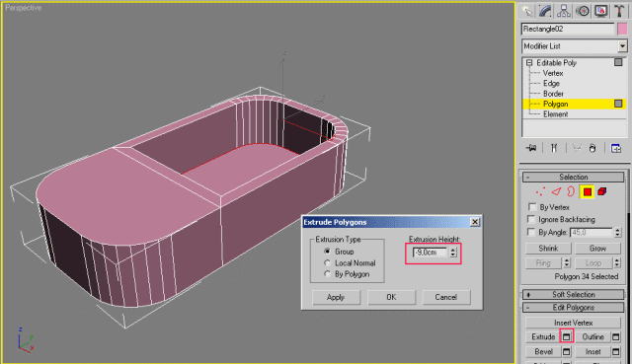Expand the Soft Selection rollout
Viewport: 632px width, 364px height.
coord(573,294)
